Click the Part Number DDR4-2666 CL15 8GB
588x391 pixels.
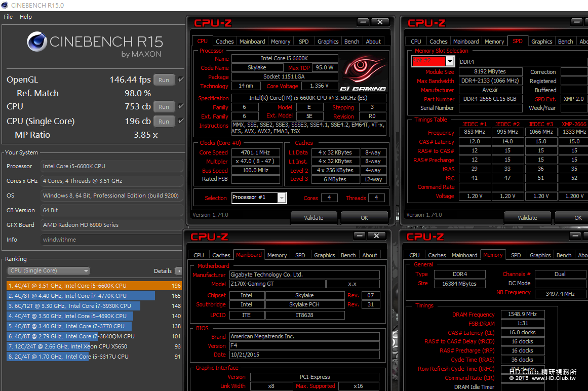coord(490,99)
